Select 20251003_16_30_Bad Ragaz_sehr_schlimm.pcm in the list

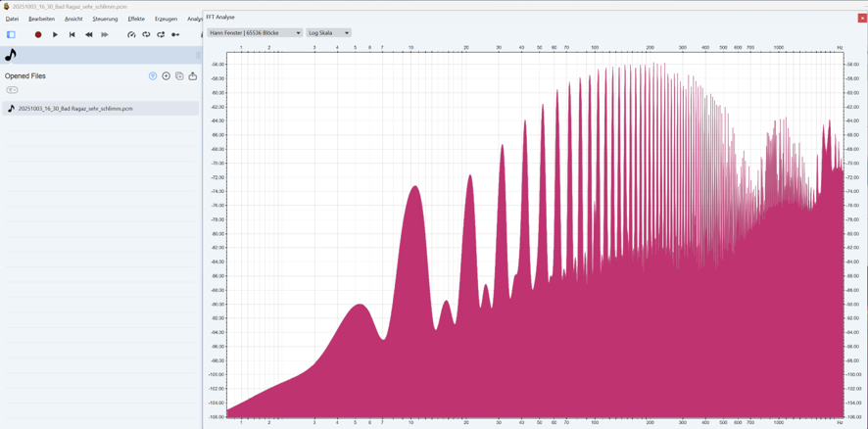100,109
